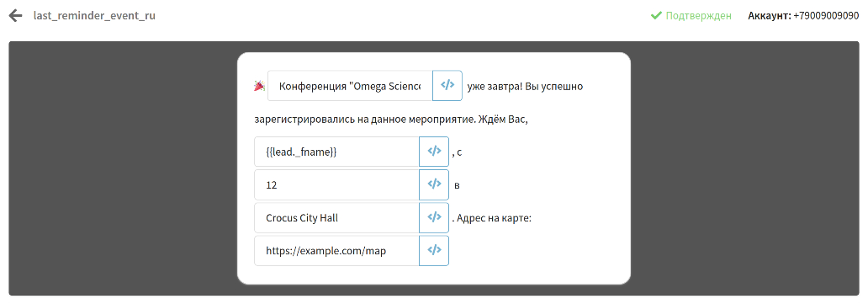Click the last_reminder_event_ru template title
Screen dimensions: 868x304
point(94,15)
